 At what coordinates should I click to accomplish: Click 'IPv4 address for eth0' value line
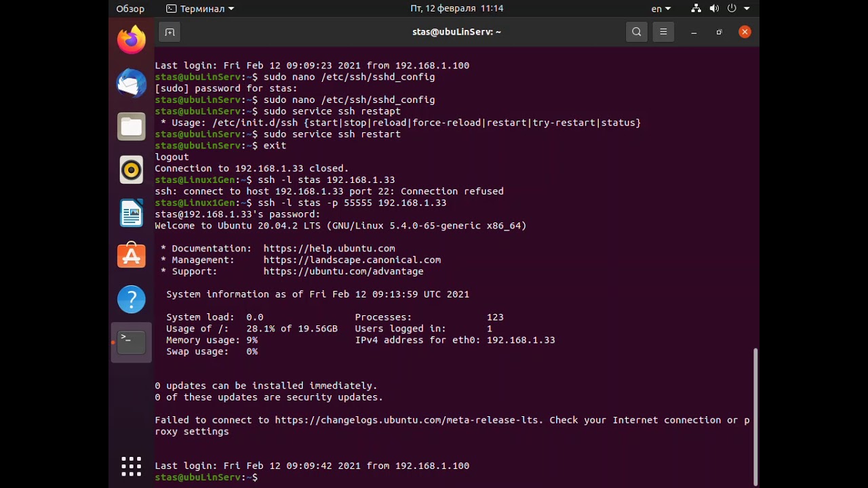455,340
